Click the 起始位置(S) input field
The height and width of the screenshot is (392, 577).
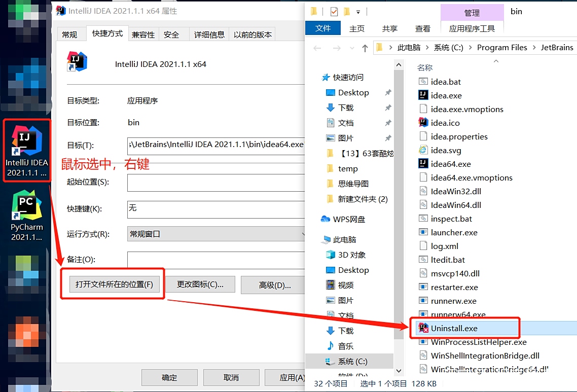[217, 182]
